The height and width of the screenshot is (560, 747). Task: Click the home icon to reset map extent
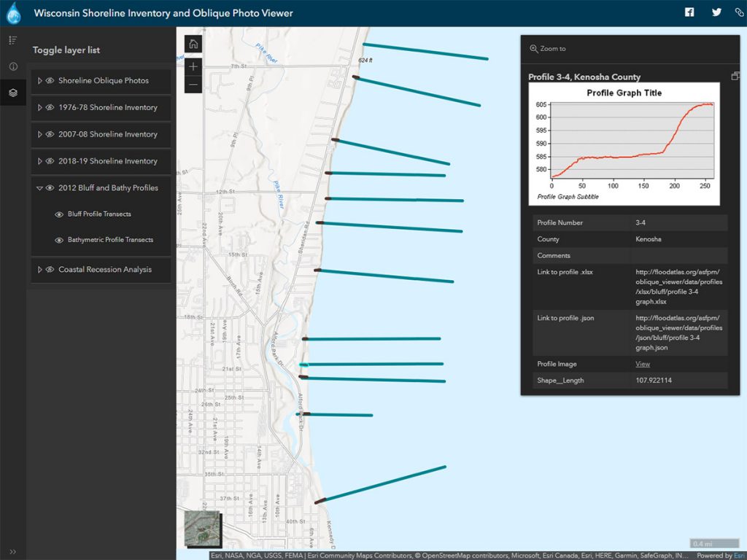coord(193,43)
